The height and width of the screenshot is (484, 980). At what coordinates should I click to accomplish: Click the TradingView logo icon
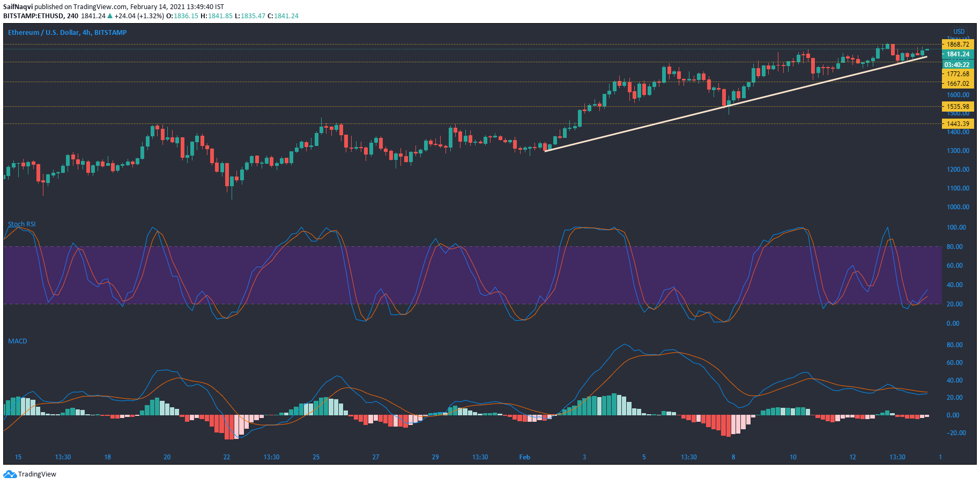click(10, 474)
